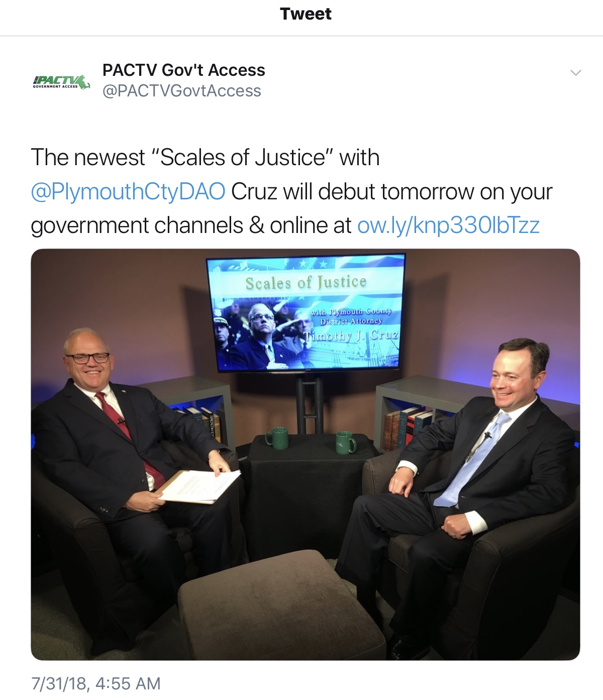Open the @PlymouthCtyDAO mention

[128, 192]
